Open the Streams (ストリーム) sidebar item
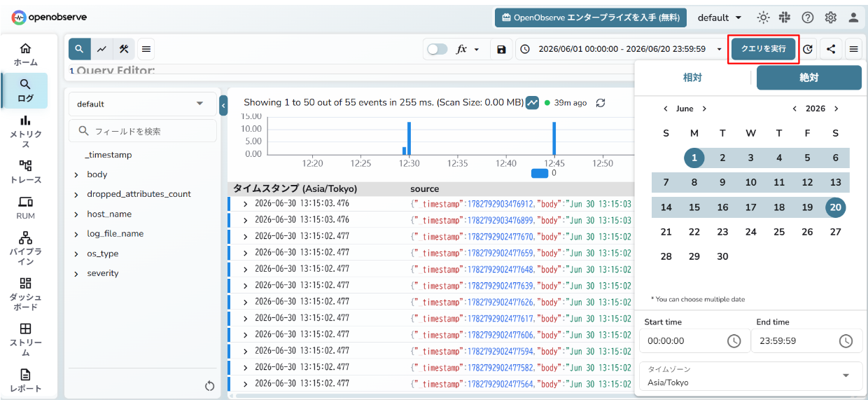This screenshot has height=400, width=868. 25,339
